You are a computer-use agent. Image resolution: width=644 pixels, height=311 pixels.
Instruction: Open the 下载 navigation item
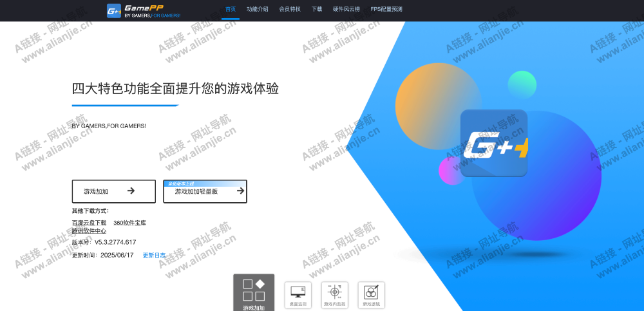tap(317, 9)
